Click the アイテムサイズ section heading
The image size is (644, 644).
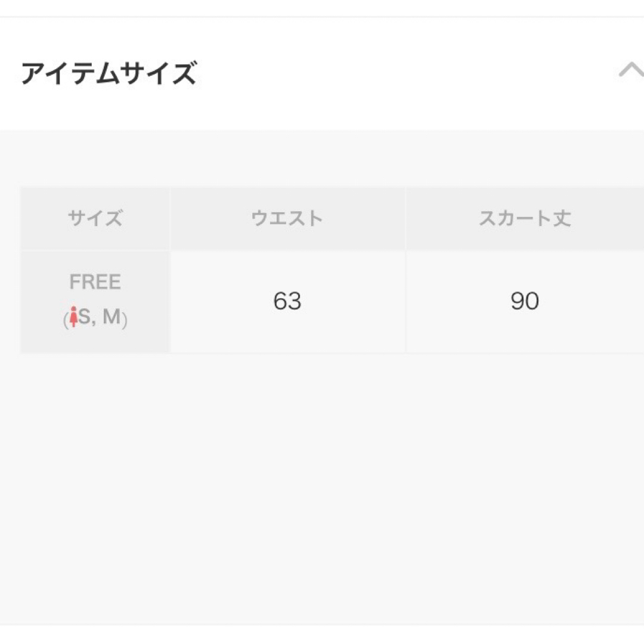tap(109, 73)
